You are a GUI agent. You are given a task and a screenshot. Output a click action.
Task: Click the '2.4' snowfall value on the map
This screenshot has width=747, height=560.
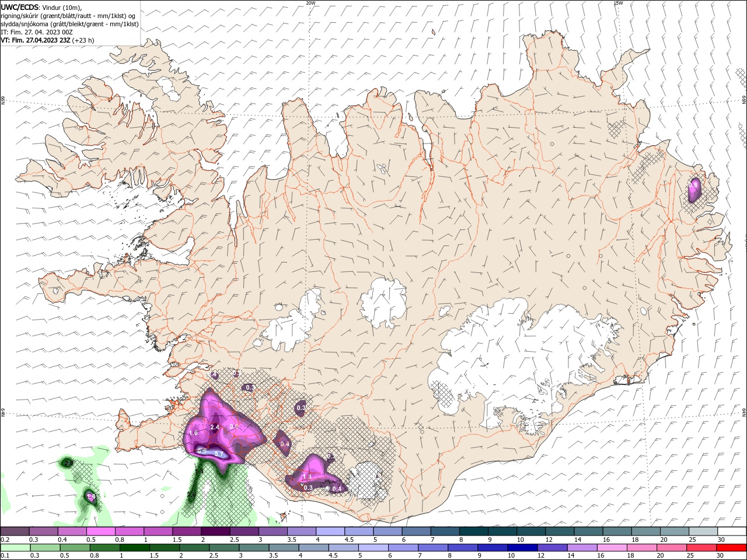(214, 428)
